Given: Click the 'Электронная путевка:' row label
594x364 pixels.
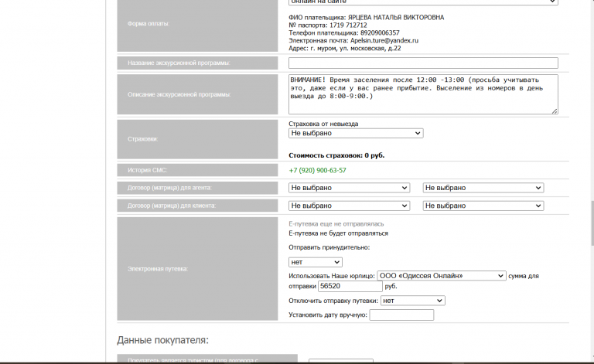Looking at the screenshot, I should point(158,269).
